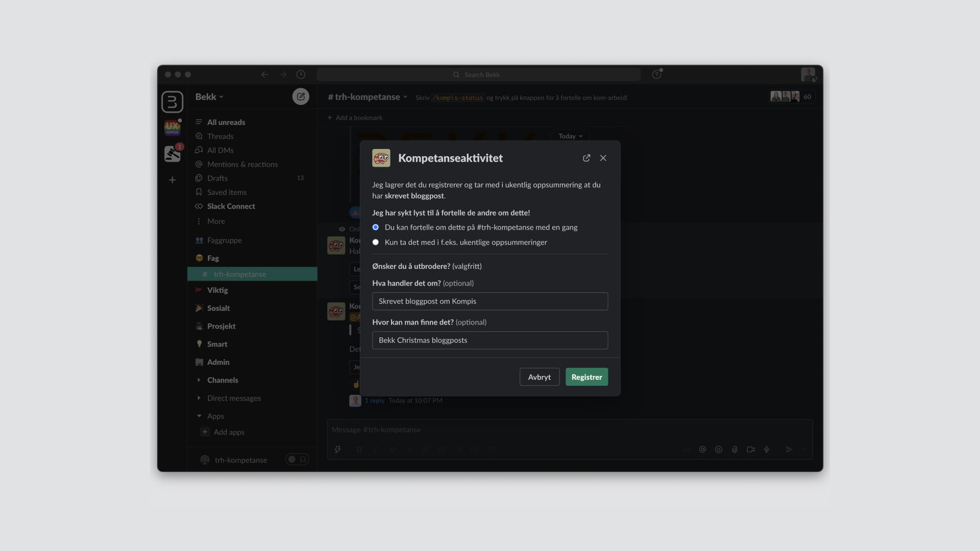Open the Bekk workspace icon

tap(172, 102)
